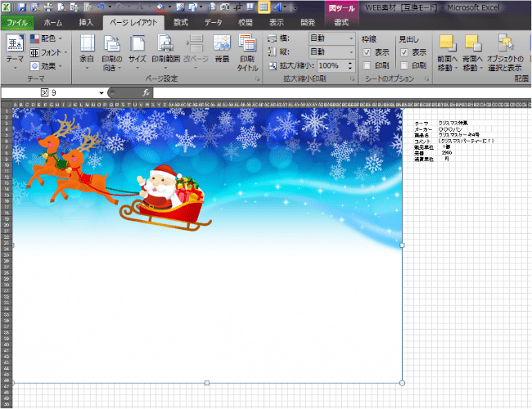The height and width of the screenshot is (409, 532).
Task: Click the Undo arrow icon
Action: (101, 7)
